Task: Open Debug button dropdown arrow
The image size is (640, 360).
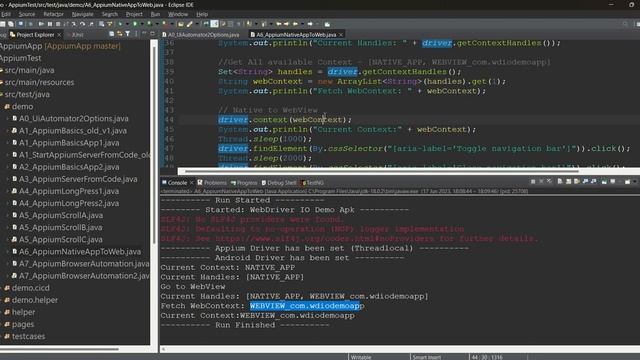Action: click(x=127, y=24)
